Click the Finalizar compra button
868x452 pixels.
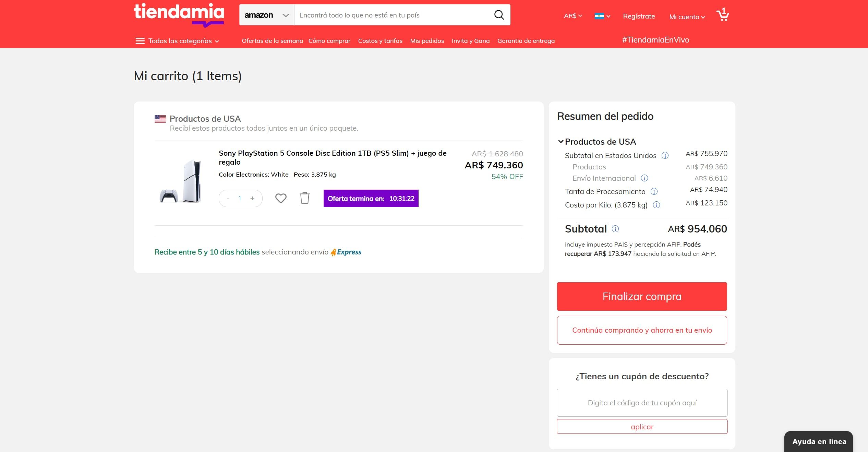click(x=642, y=296)
